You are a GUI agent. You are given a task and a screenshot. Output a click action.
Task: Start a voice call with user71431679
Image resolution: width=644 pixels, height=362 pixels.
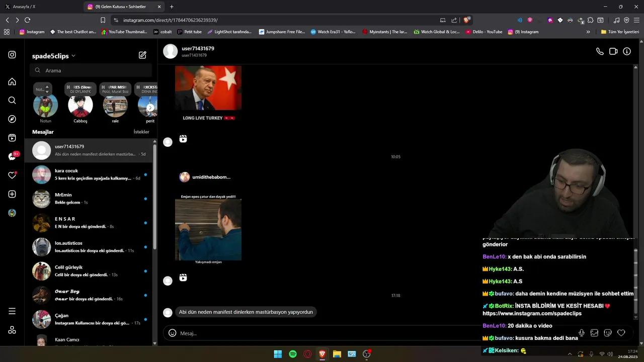pyautogui.click(x=600, y=51)
